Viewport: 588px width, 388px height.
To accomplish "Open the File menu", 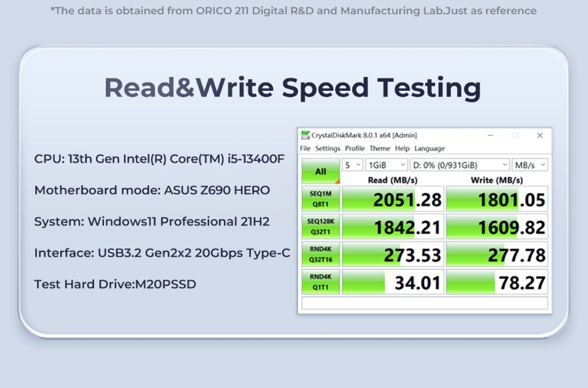I will point(305,148).
